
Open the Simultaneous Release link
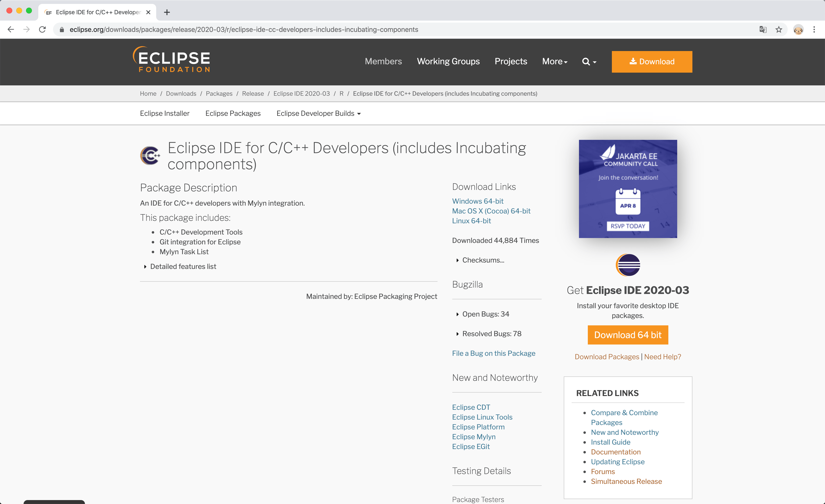pyautogui.click(x=626, y=481)
